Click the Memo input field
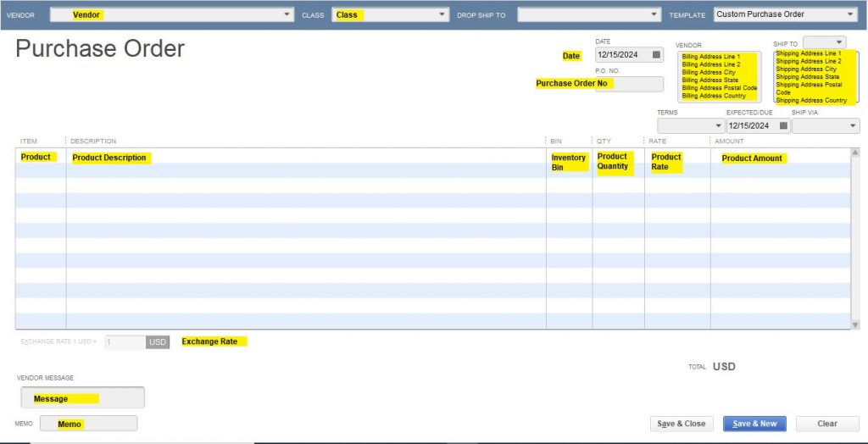 click(88, 424)
